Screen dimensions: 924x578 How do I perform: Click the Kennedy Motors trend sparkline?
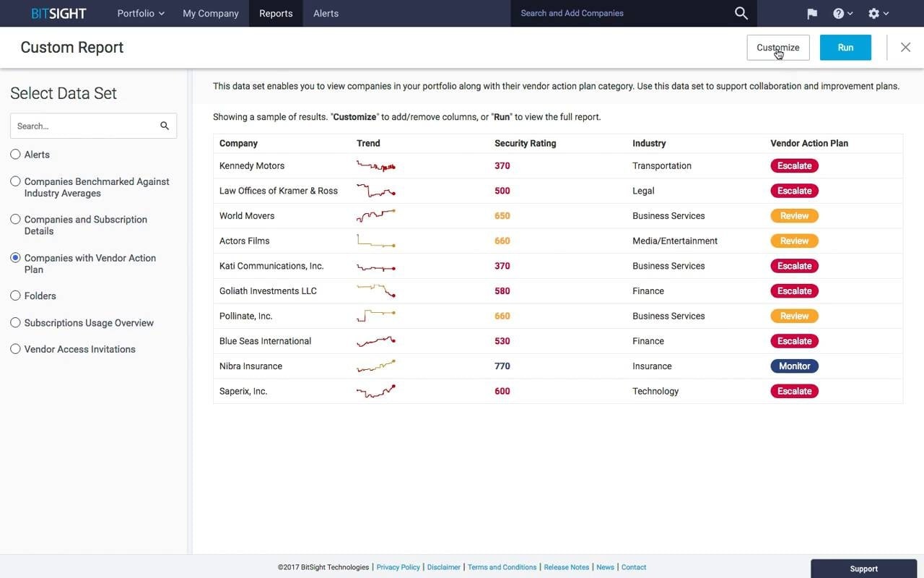375,166
